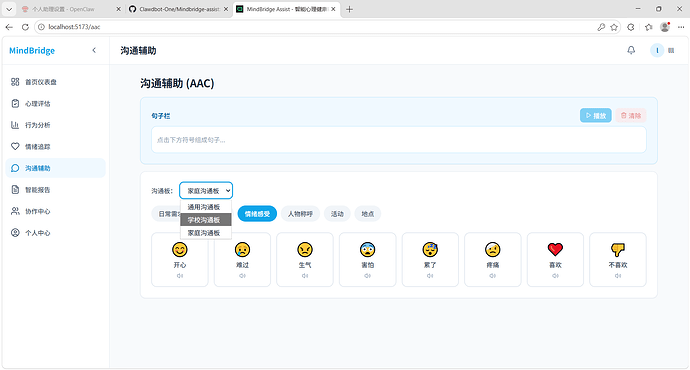This screenshot has width=690, height=370.
Task: Collapse the MindBridge sidebar with the chevron
Action: coord(94,50)
